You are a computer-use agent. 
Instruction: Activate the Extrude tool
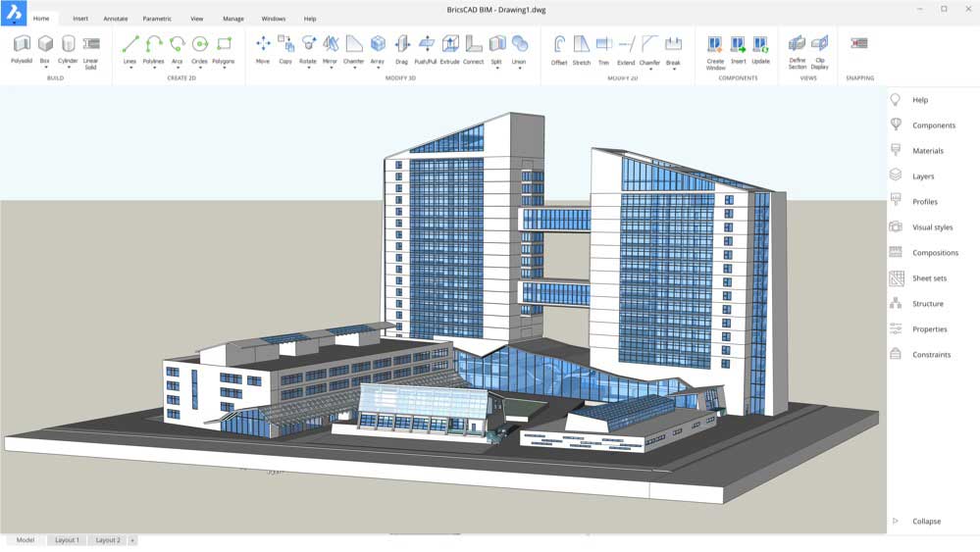coord(450,45)
